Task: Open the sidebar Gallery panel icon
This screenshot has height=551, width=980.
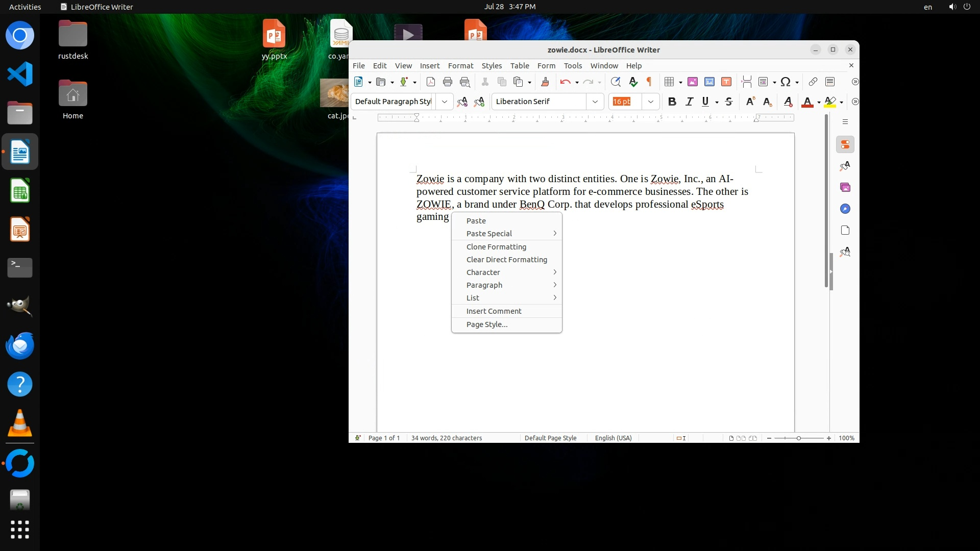Action: 845,188
